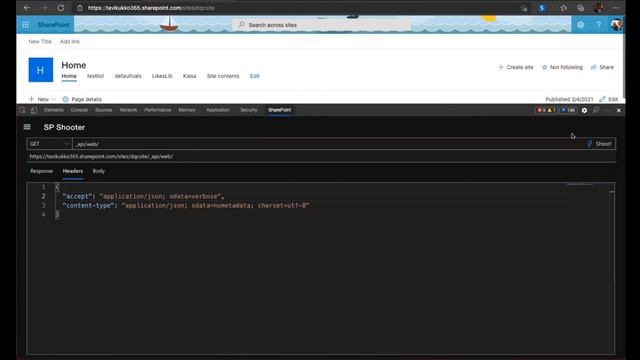640x360 pixels.
Task: Open LikesLib navigation link
Action: (162, 76)
